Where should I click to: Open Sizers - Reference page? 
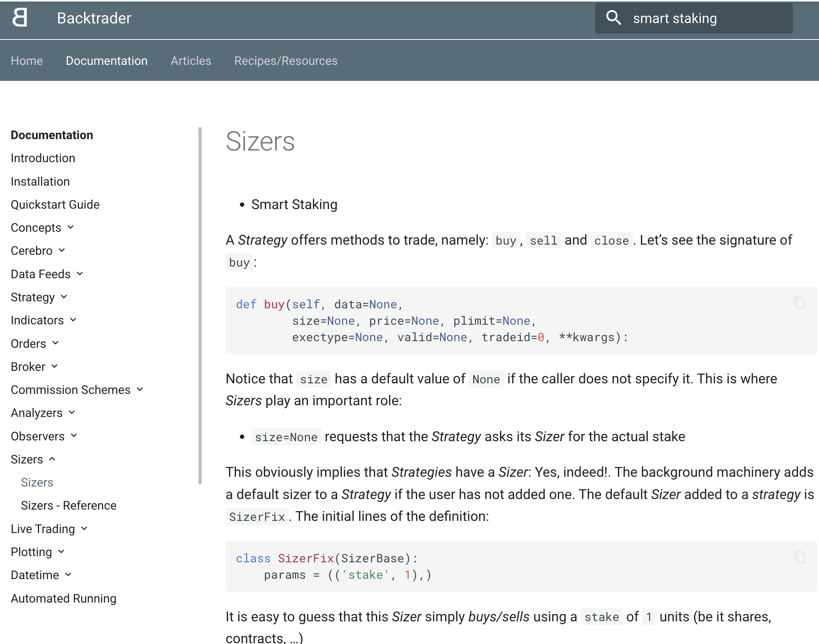(x=68, y=505)
